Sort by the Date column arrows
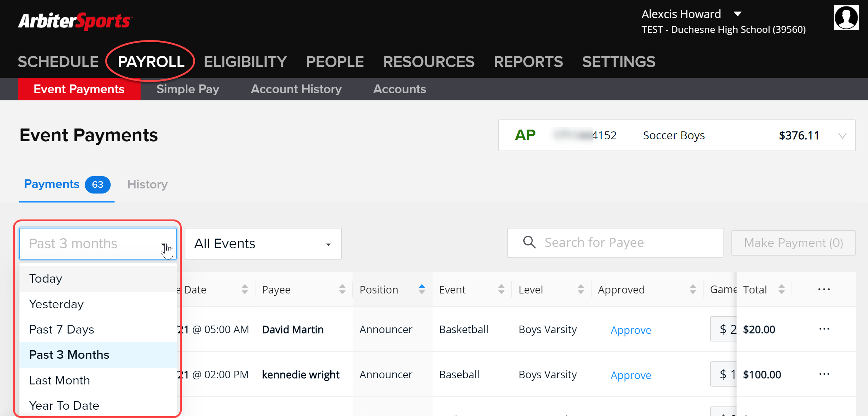This screenshot has width=868, height=418. 245,289
